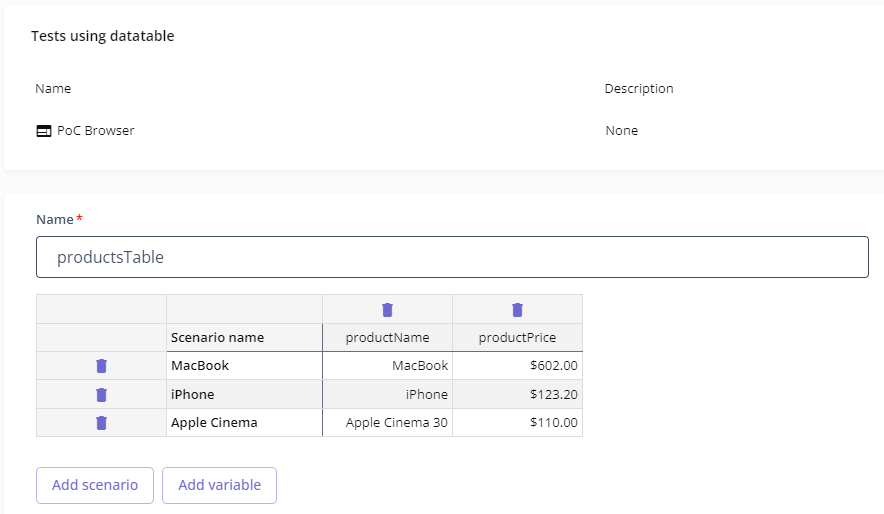Open the PoC Browser test
The image size is (884, 514).
pyautogui.click(x=95, y=131)
